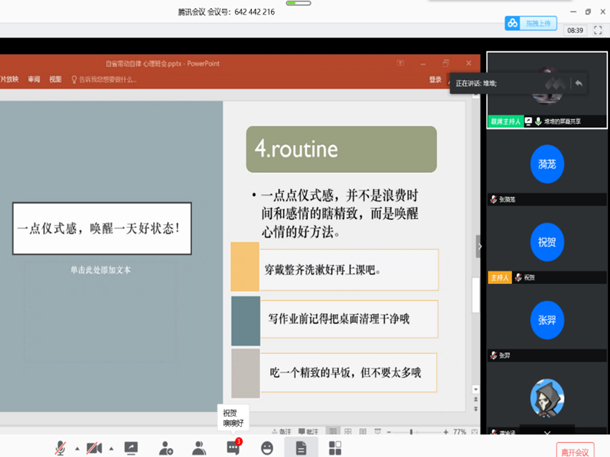Open the apps grid icon
The height and width of the screenshot is (457, 610).
[335, 448]
